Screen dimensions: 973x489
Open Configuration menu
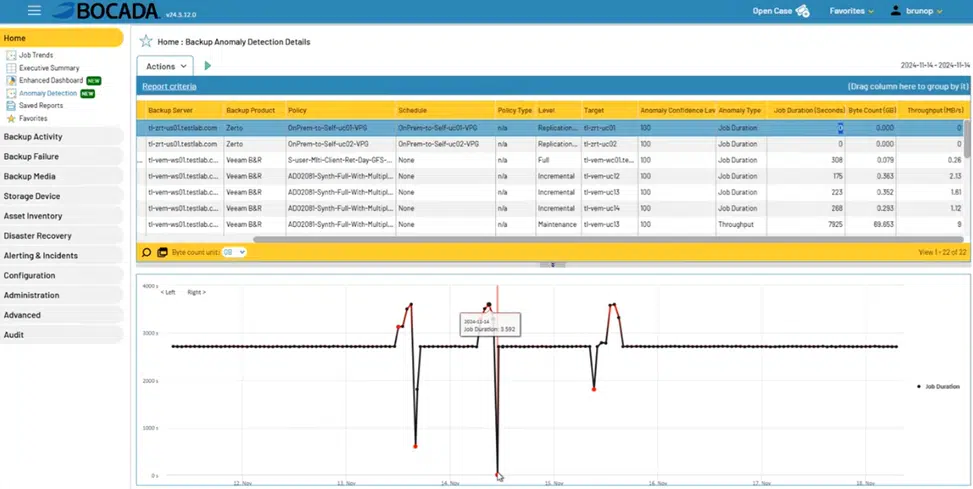61,276
